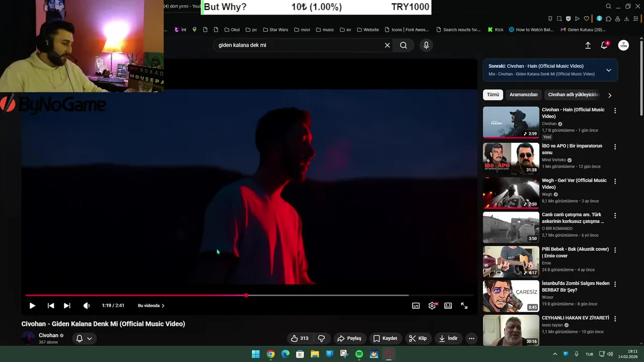
Task: Open Civohan - Hain video thumbnail
Action: [x=511, y=122]
